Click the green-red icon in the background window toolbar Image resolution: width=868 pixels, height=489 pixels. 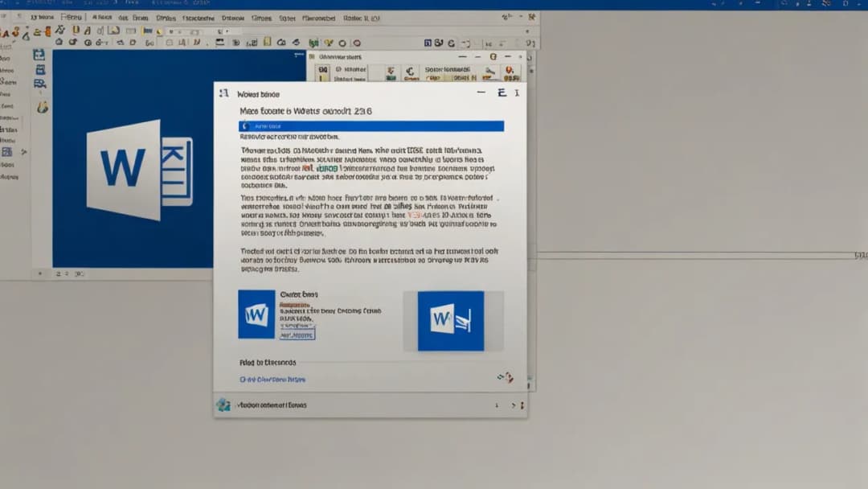[x=390, y=72]
